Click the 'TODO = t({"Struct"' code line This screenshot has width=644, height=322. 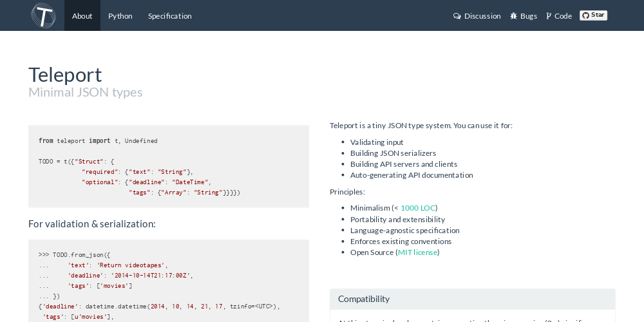[x=77, y=162]
